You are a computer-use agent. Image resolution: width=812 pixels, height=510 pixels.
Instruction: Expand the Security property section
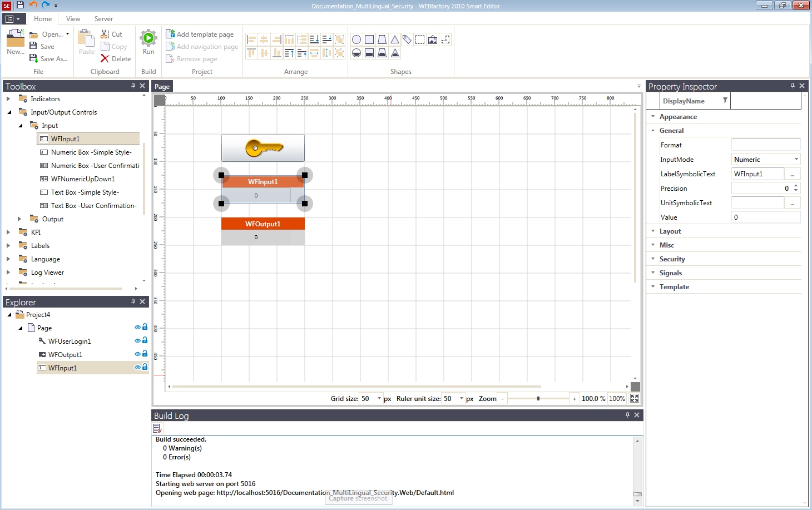pyautogui.click(x=653, y=259)
